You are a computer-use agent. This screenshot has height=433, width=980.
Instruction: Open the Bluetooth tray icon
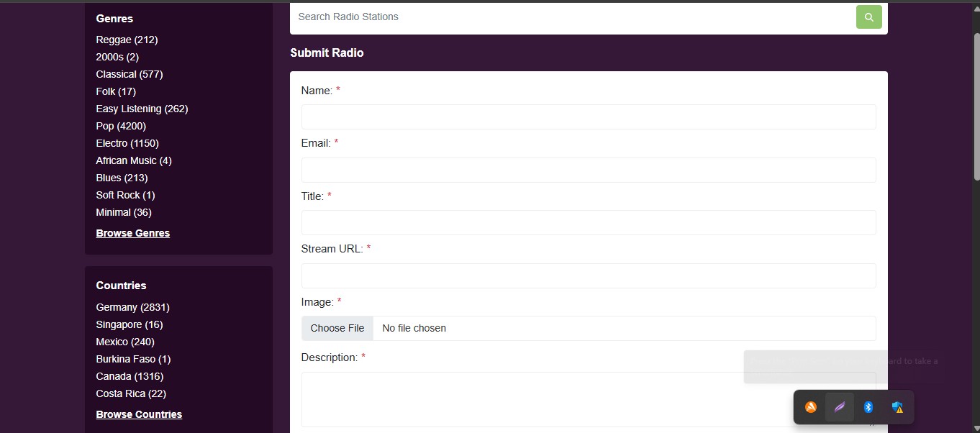(868, 407)
